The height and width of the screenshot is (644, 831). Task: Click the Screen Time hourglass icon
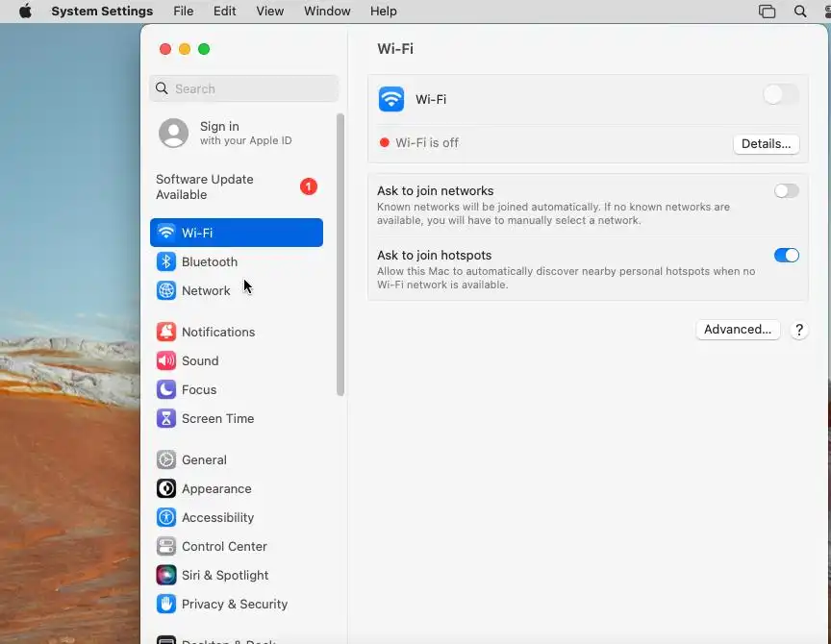(166, 418)
